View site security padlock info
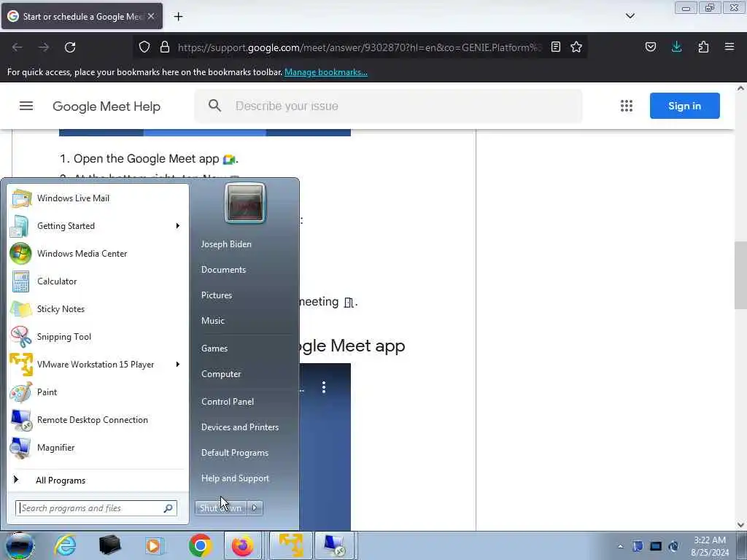Image resolution: width=747 pixels, height=560 pixels. click(x=165, y=47)
